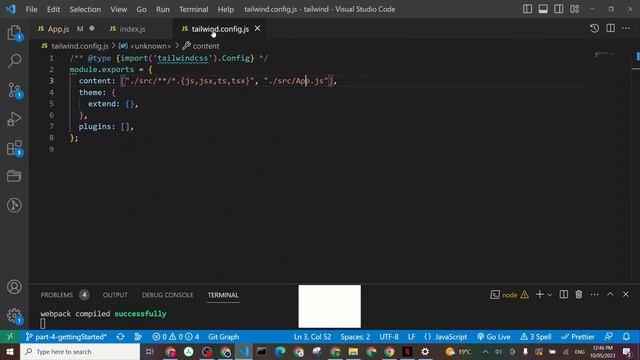Image resolution: width=640 pixels, height=360 pixels.
Task: Open the Help menu
Action: 226,9
